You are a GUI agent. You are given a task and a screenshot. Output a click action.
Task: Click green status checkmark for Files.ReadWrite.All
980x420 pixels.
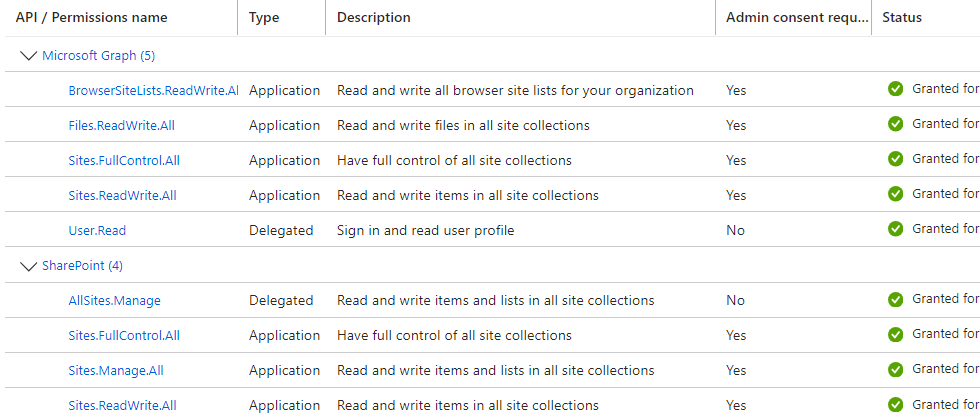point(895,124)
